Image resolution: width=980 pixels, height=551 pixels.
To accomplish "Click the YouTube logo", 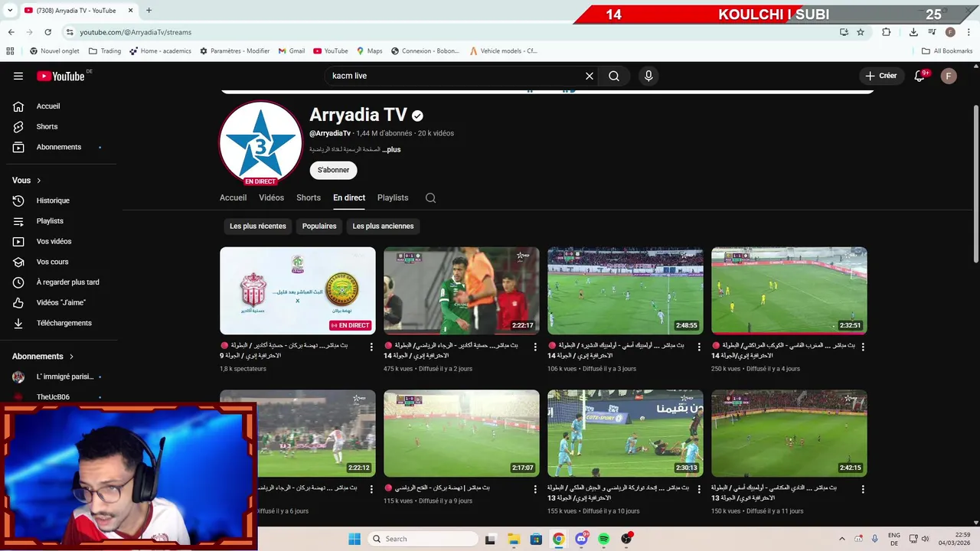I will coord(60,76).
